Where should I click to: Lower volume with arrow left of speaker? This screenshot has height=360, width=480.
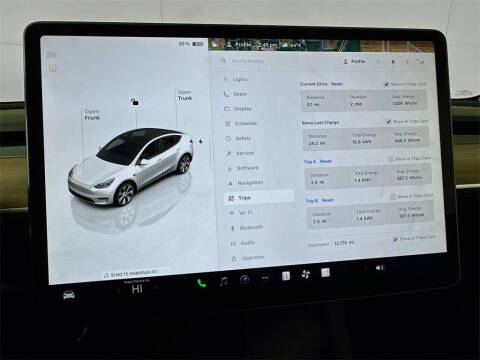[x=366, y=269]
